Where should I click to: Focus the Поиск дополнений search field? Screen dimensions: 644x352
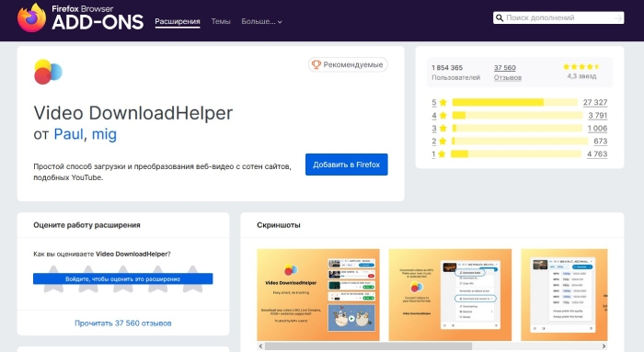coord(558,17)
